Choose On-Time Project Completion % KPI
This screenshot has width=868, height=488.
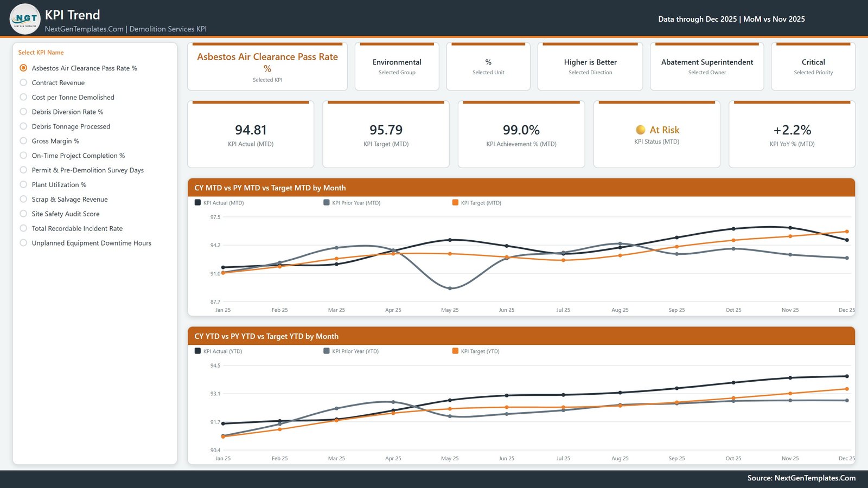tap(23, 156)
